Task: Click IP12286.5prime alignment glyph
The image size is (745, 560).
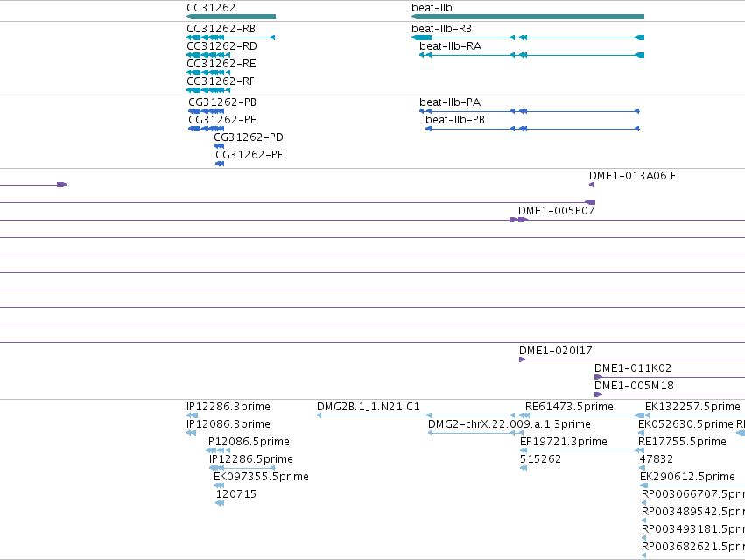Action: click(x=242, y=468)
